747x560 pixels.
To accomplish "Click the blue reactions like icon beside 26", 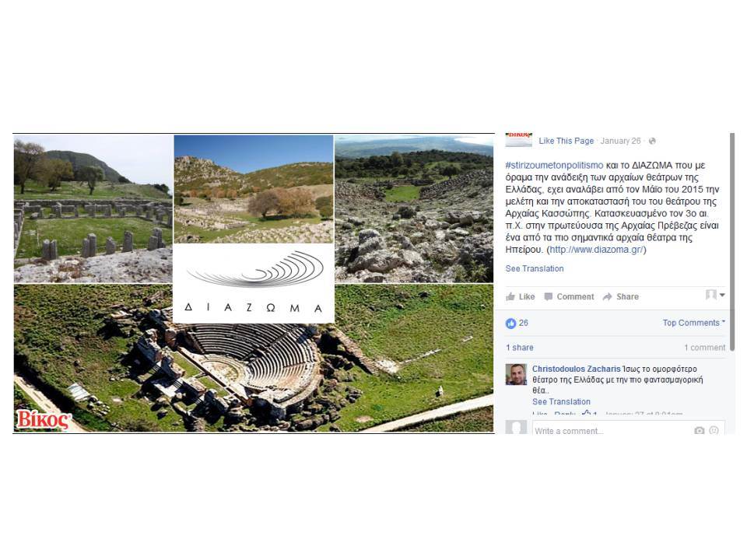I will 510,324.
